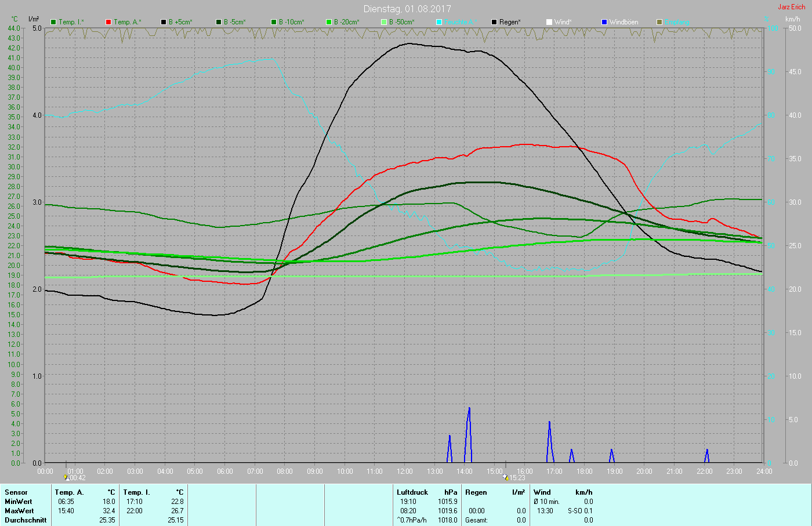Click the Luftdruck column header
This screenshot has width=812, height=526.
[x=412, y=492]
